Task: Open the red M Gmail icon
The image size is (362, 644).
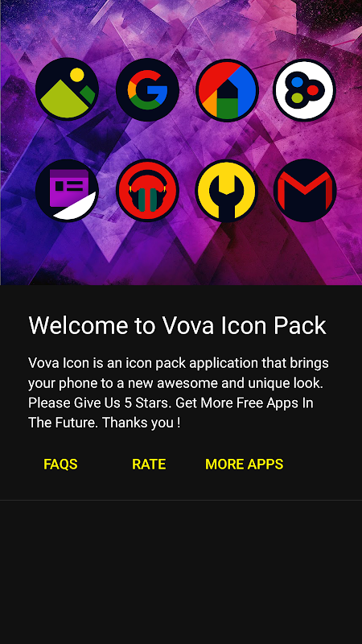Action: [x=305, y=190]
